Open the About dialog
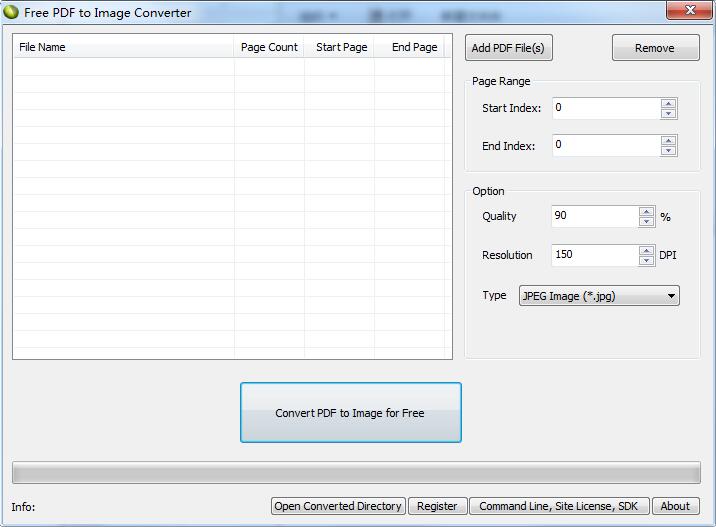 675,506
